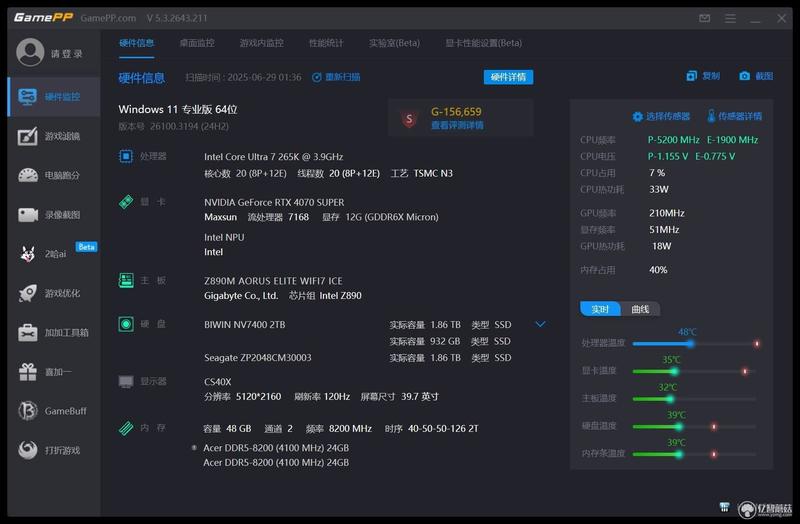
Task: Click the 重新扫描 rescan link text
Action: tap(342, 78)
